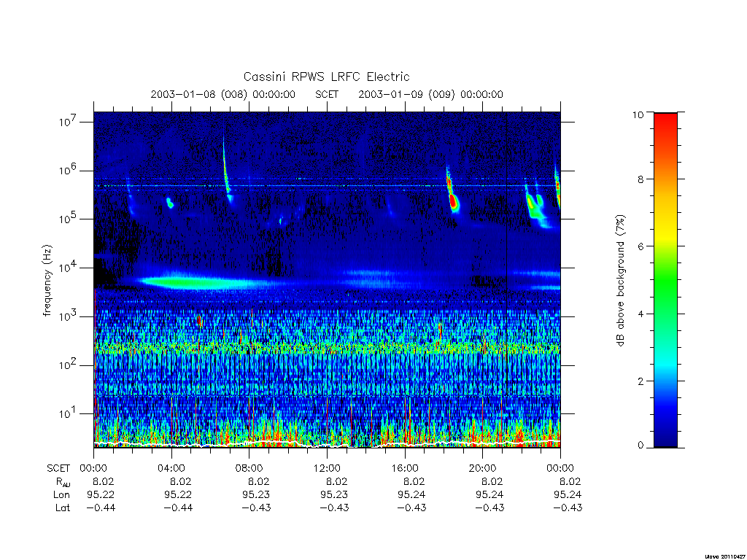Click the R_AU row label
The width and height of the screenshot is (747, 560).
coord(63,482)
